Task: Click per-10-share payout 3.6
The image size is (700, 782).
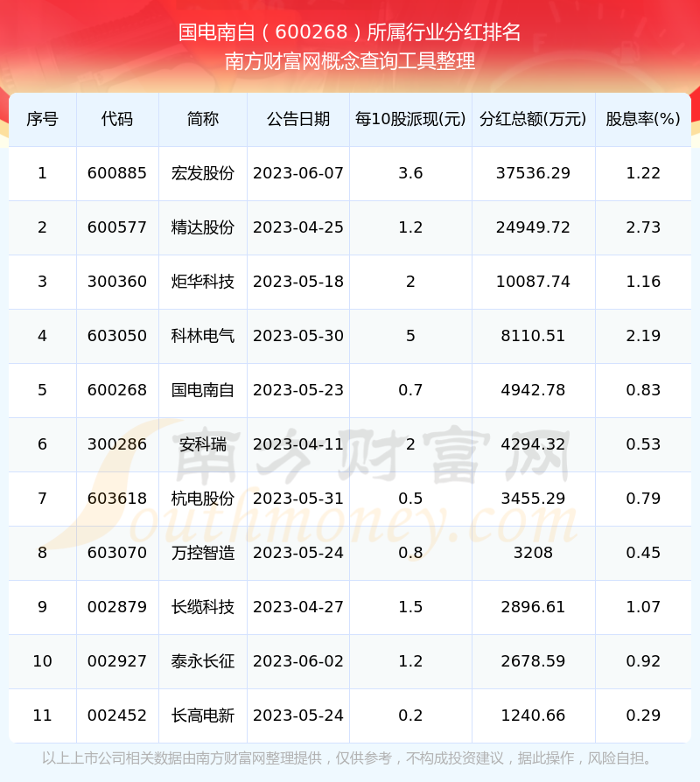Action: (x=410, y=173)
